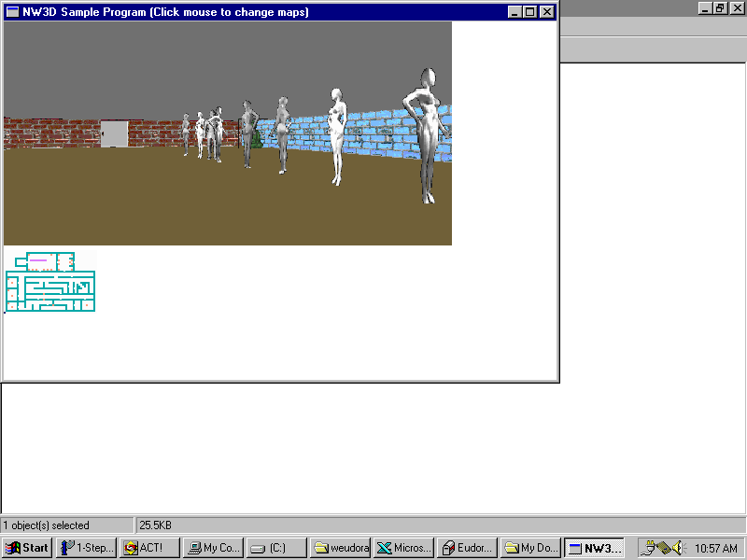Switch to the Eudor... taskbar button
747x560 pixels.
468,548
